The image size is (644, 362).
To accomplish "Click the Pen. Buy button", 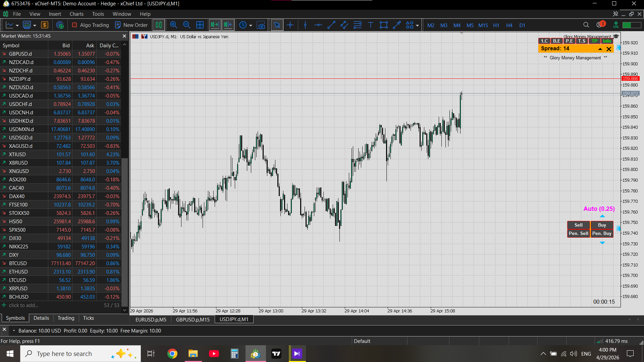I will click(602, 234).
